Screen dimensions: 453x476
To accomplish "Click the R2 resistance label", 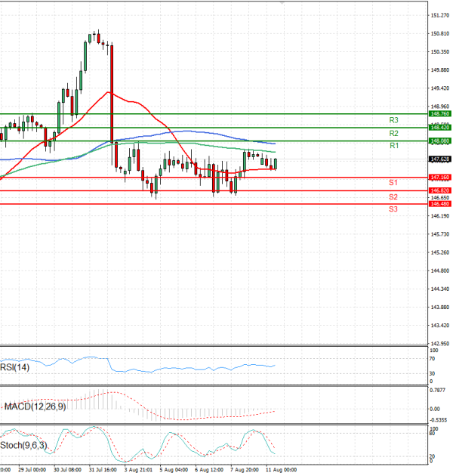I will [393, 133].
